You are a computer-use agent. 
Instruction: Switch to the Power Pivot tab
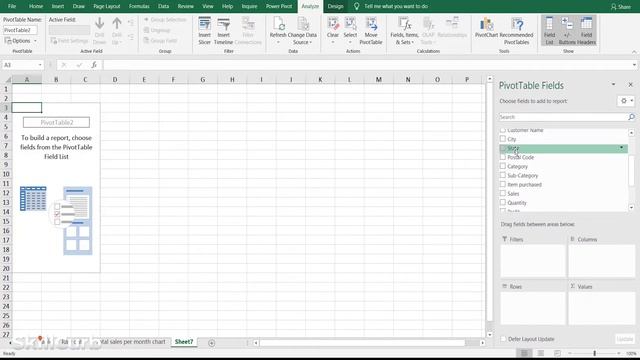[x=279, y=6]
